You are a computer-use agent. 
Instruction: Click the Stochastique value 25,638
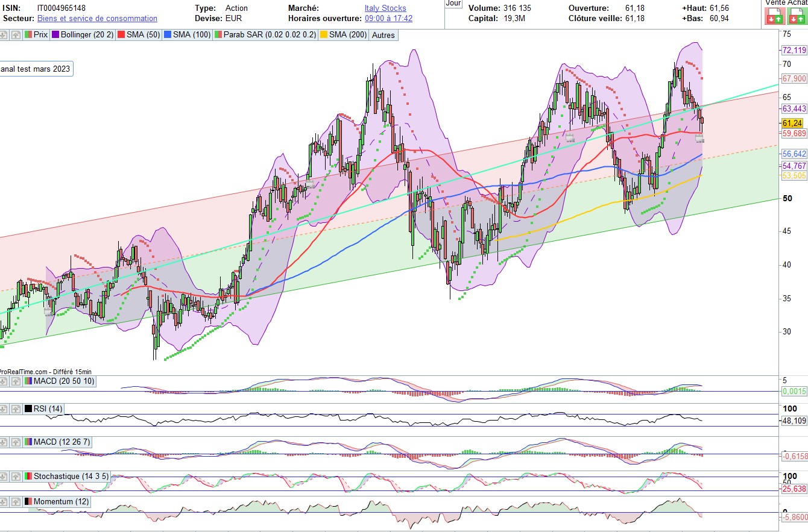[x=794, y=489]
